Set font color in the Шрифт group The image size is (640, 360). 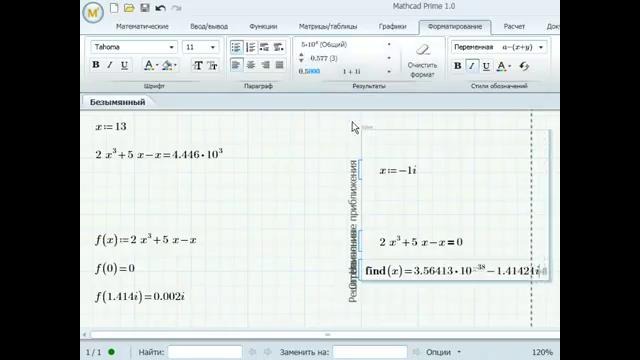tap(149, 65)
